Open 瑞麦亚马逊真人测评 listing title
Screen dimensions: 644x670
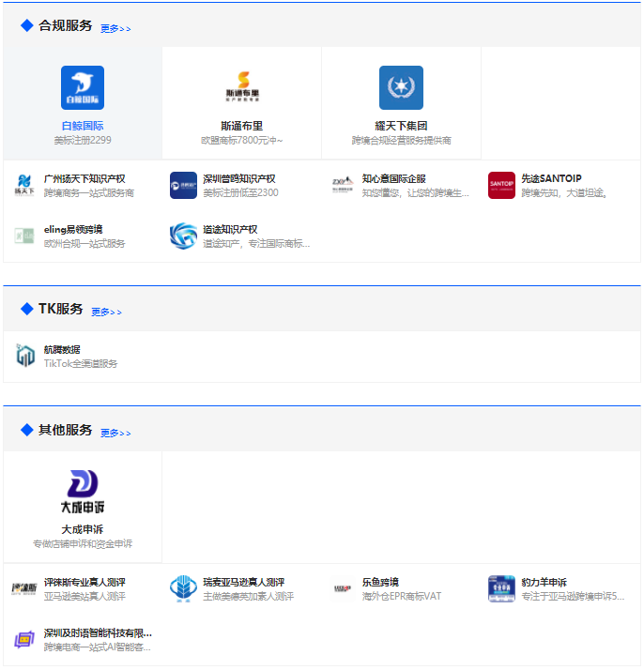pyautogui.click(x=243, y=582)
